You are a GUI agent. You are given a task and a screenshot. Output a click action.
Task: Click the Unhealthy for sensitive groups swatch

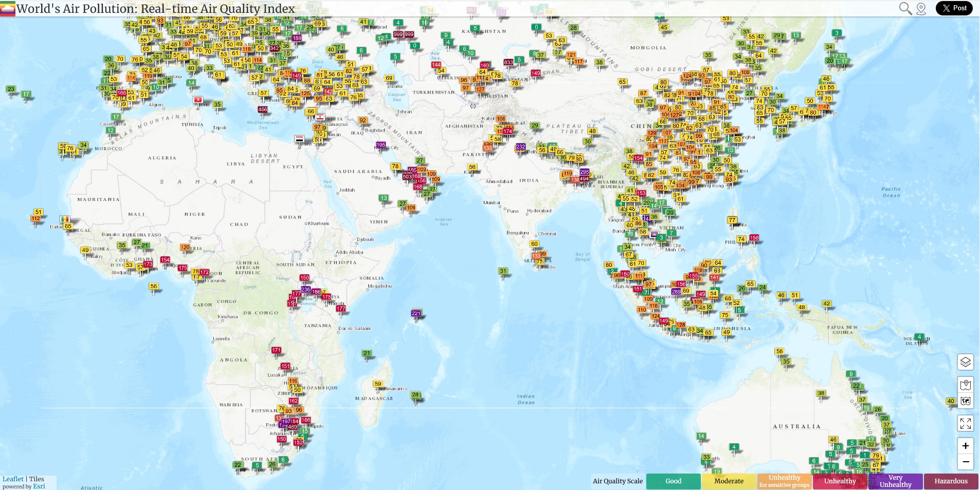785,481
